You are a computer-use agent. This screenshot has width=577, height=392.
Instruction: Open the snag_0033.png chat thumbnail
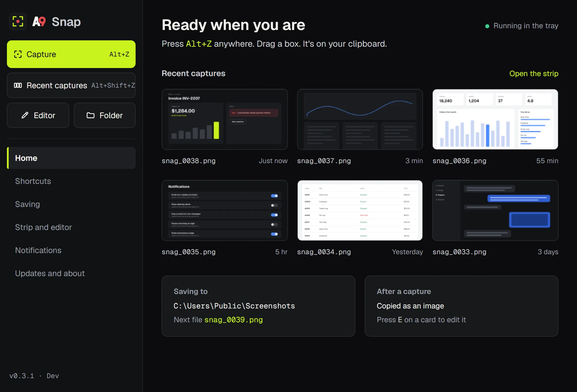pyautogui.click(x=495, y=210)
